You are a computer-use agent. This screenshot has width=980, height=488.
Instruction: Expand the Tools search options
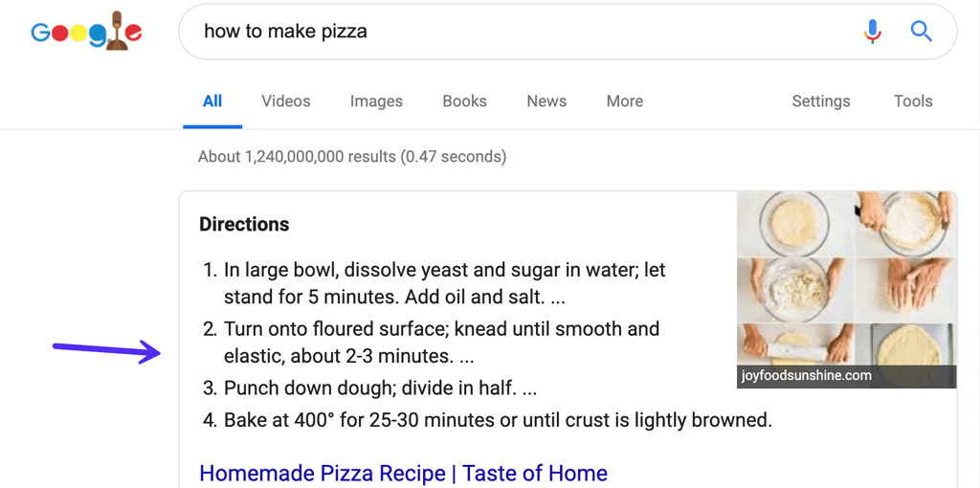(912, 101)
